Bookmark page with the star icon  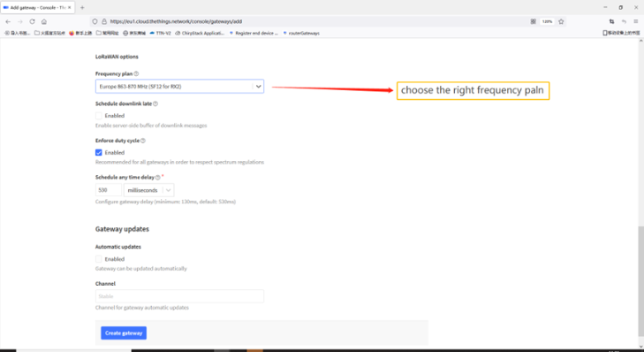(x=561, y=21)
